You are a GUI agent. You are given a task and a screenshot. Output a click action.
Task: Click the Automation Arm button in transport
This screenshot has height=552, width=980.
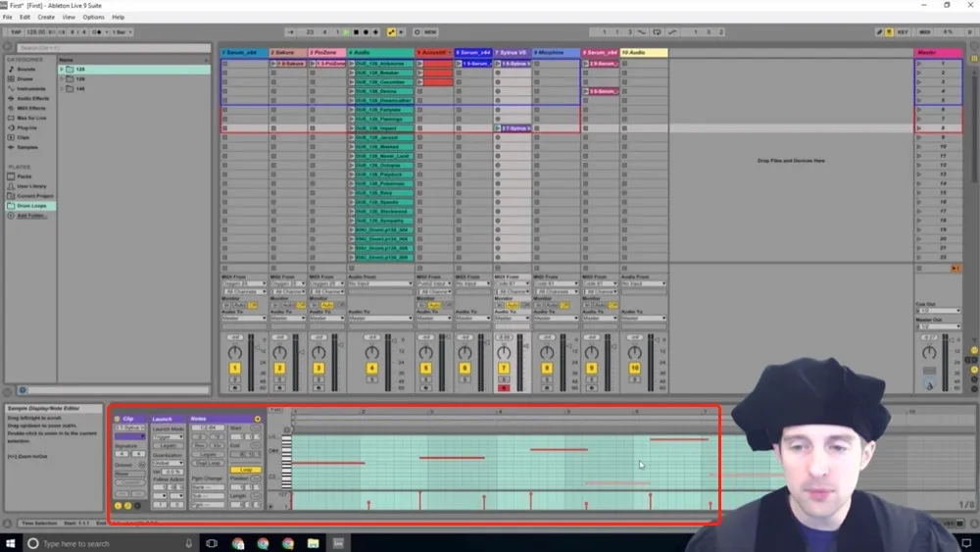point(391,32)
